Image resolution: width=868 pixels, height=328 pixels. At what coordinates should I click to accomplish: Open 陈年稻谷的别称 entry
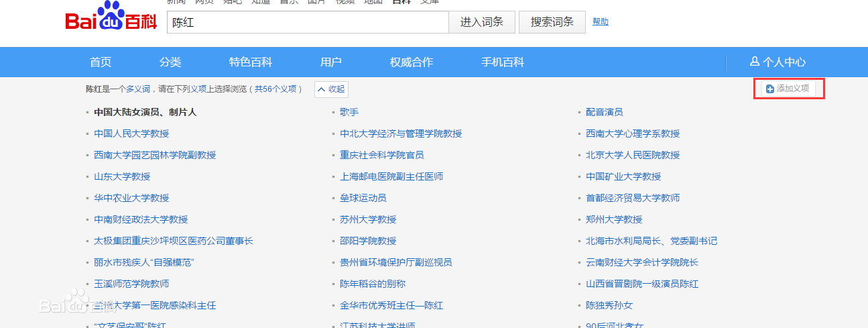point(373,284)
